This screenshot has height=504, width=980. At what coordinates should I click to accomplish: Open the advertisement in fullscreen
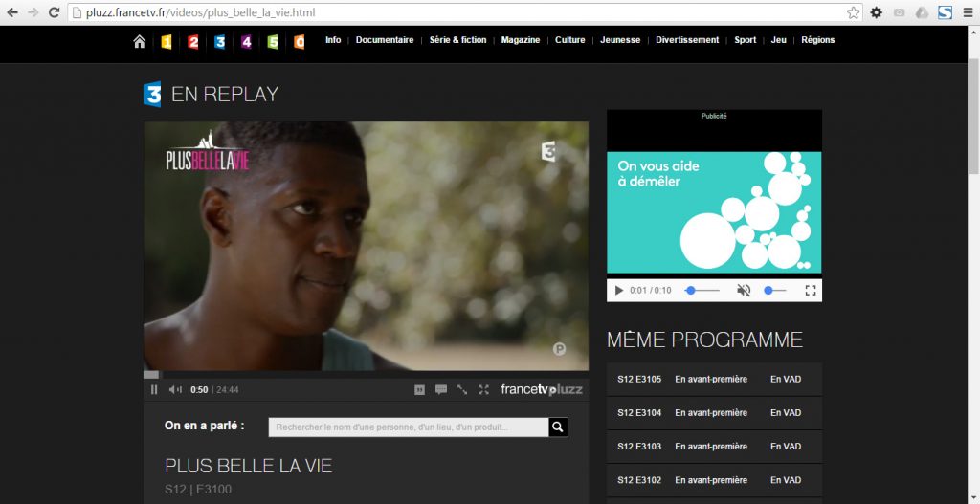(811, 291)
